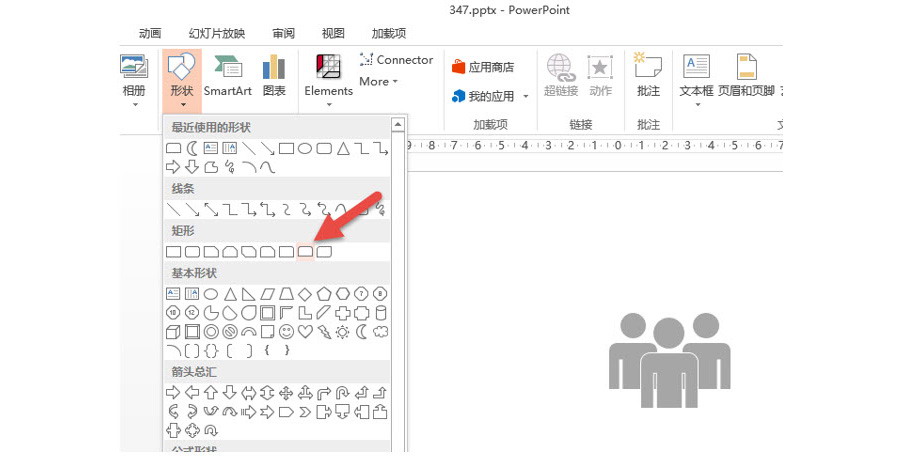The height and width of the screenshot is (468, 900).
Task: Select the cube shape
Action: point(173,332)
